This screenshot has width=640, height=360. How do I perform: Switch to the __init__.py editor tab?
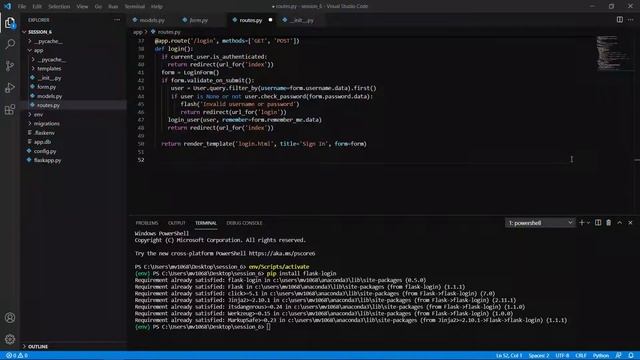(x=302, y=20)
